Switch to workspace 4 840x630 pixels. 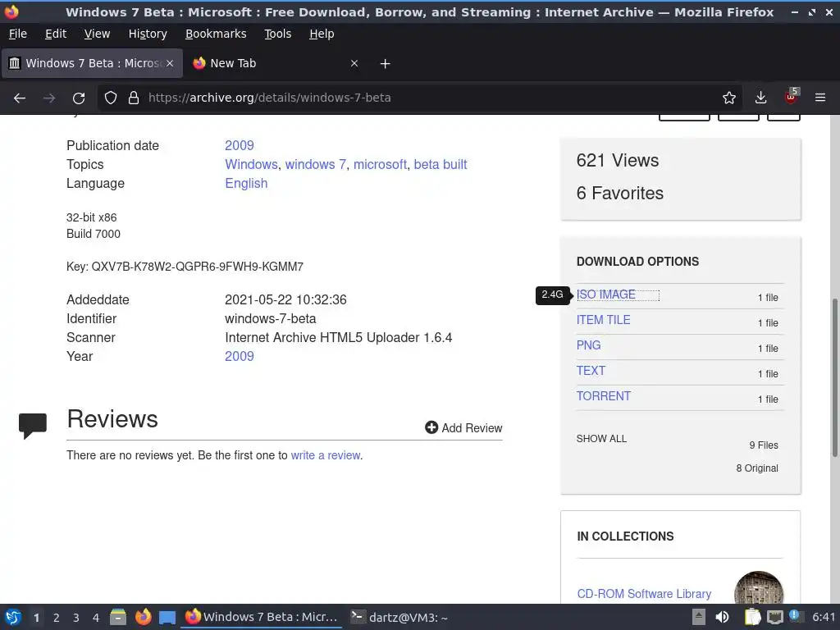[x=96, y=618]
